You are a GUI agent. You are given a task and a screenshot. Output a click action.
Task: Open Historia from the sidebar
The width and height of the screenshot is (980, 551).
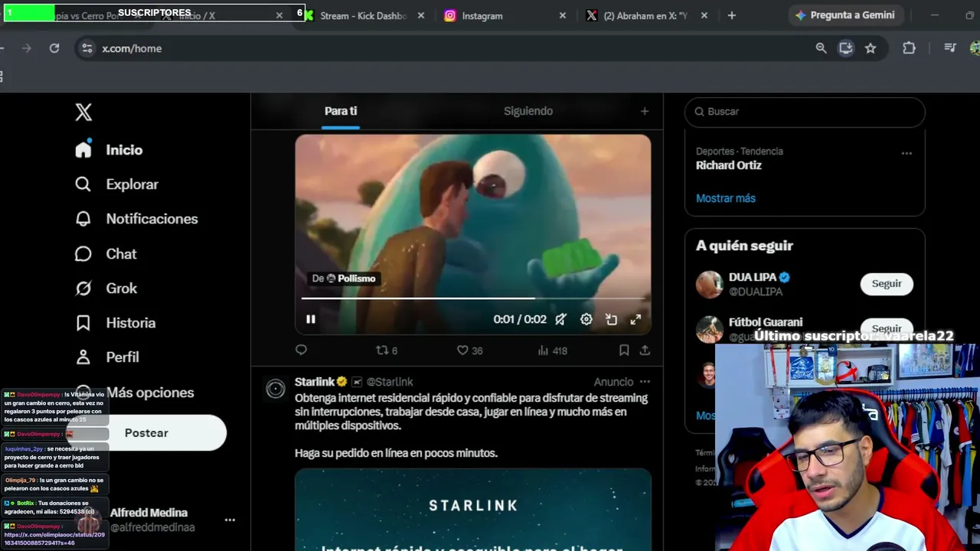116,323
